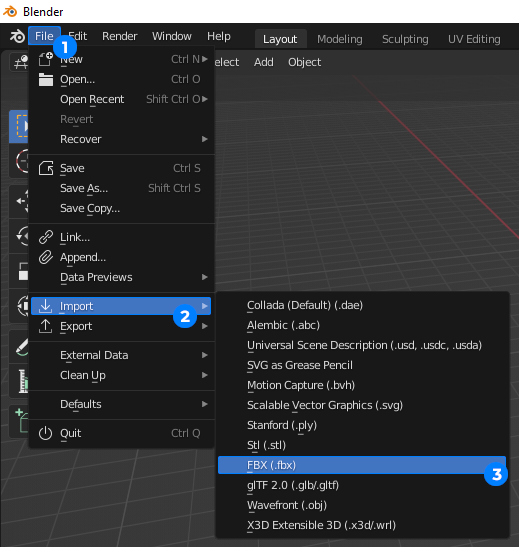Expand the Export submenu

[121, 326]
